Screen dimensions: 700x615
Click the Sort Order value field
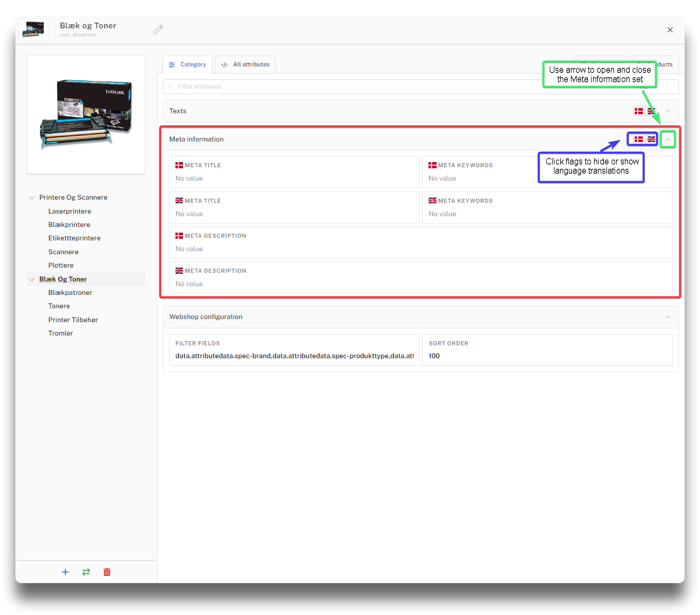[547, 356]
